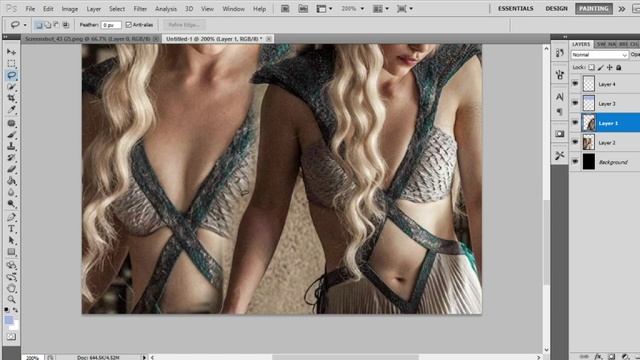Select the Spot Healing Brush tool

(11, 123)
